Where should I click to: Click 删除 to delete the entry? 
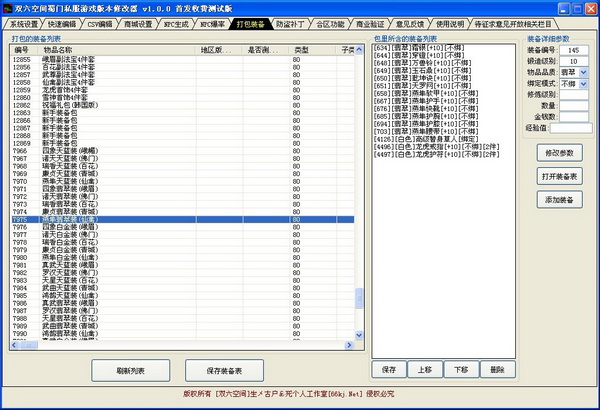pos(497,370)
